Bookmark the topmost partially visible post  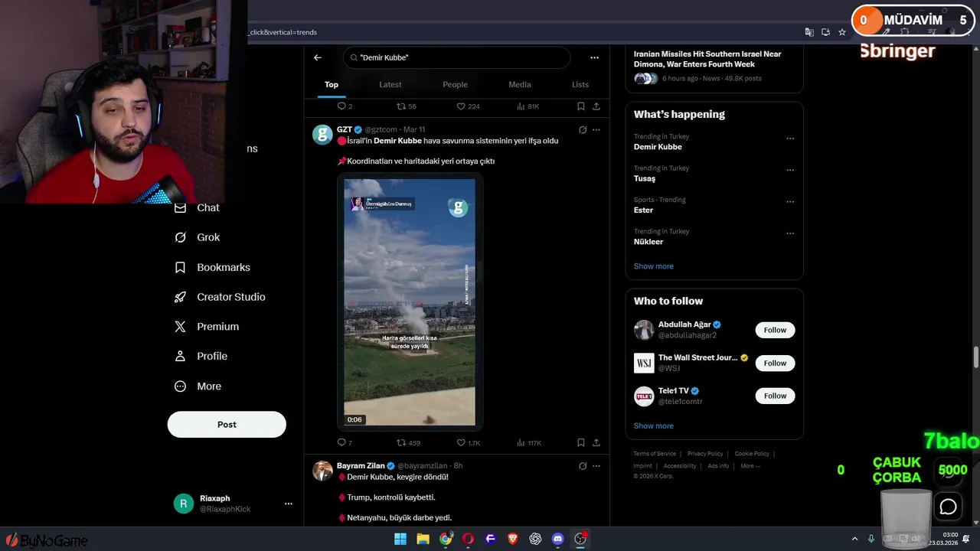(581, 106)
